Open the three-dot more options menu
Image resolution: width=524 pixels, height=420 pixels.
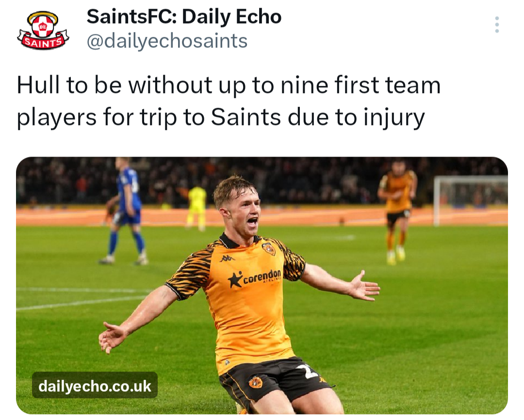pyautogui.click(x=497, y=24)
